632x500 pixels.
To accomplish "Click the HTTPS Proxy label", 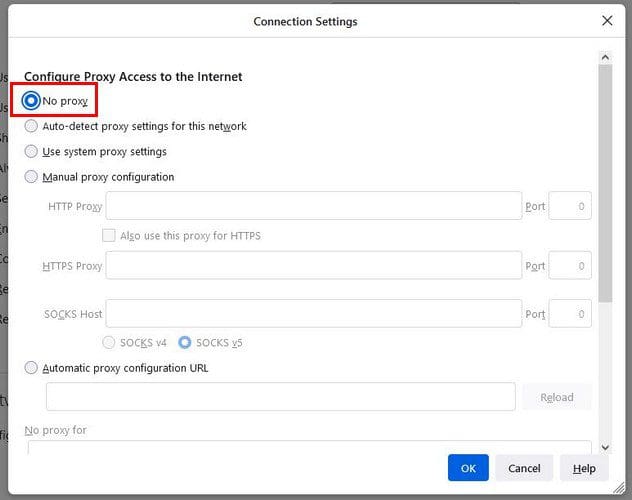I will tap(72, 266).
